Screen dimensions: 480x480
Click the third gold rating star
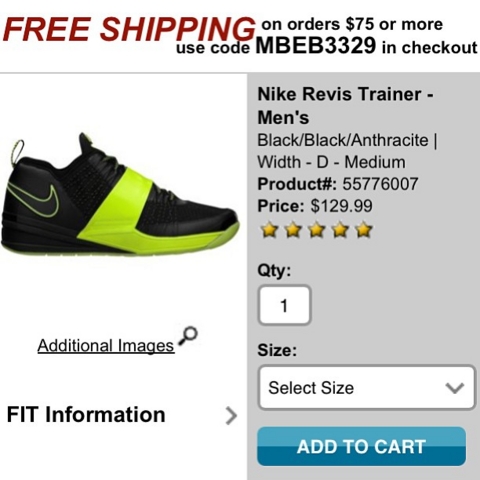(316, 230)
